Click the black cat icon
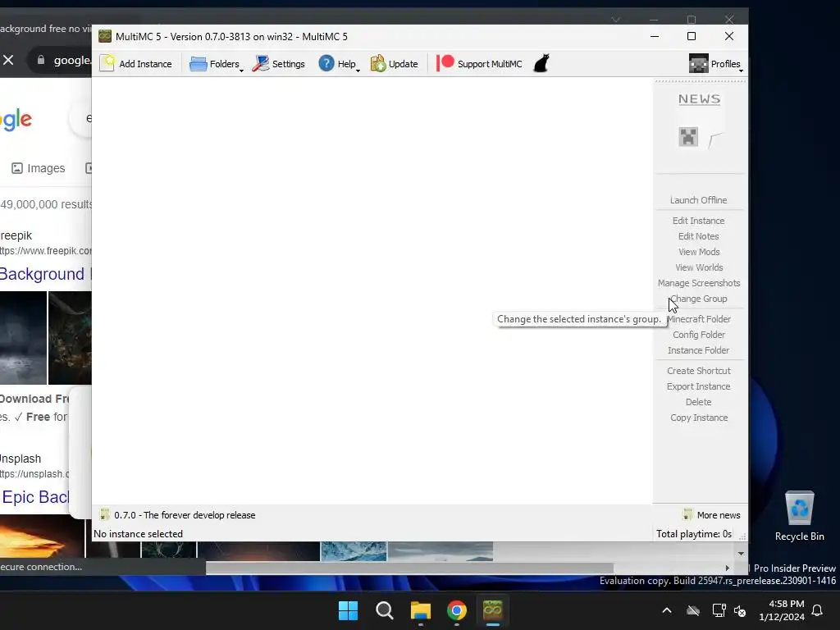Viewport: 840px width, 630px height. (541, 63)
